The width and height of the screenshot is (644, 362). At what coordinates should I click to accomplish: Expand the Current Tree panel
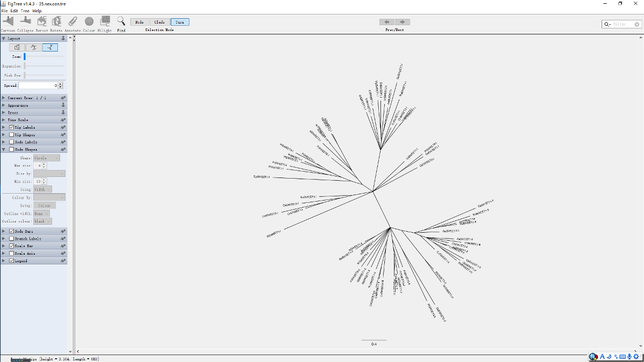point(4,98)
